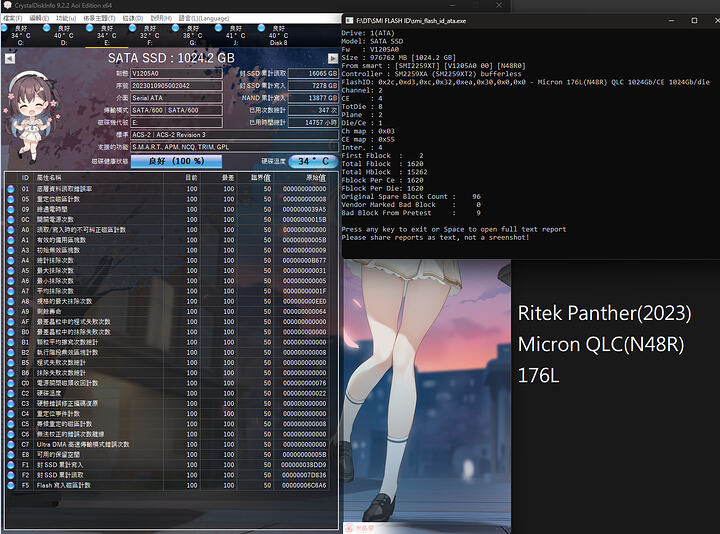Switch to drive C: at 34 °C
720x534 pixels.
[21, 35]
